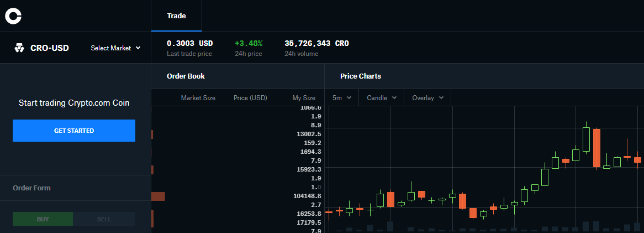
Task: Click the CRO coin icon
Action: (19, 48)
